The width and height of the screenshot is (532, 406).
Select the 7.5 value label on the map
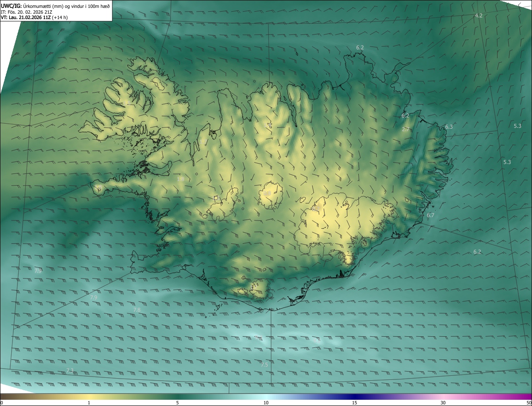[264, 364]
